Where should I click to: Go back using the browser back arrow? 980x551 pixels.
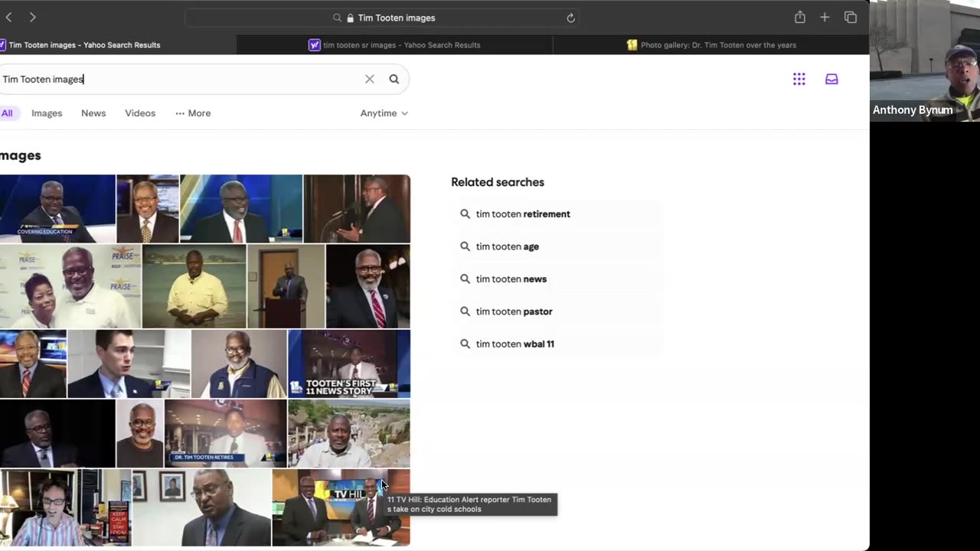point(8,17)
